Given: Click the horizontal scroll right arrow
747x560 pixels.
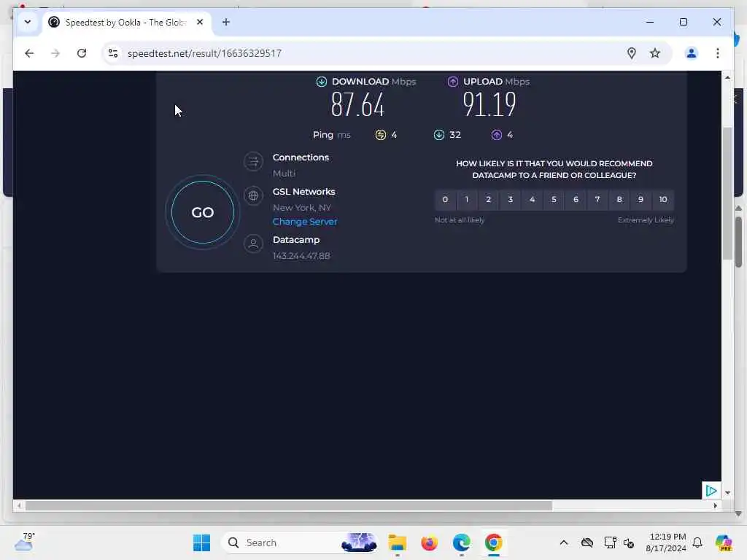Looking at the screenshot, I should (715, 506).
